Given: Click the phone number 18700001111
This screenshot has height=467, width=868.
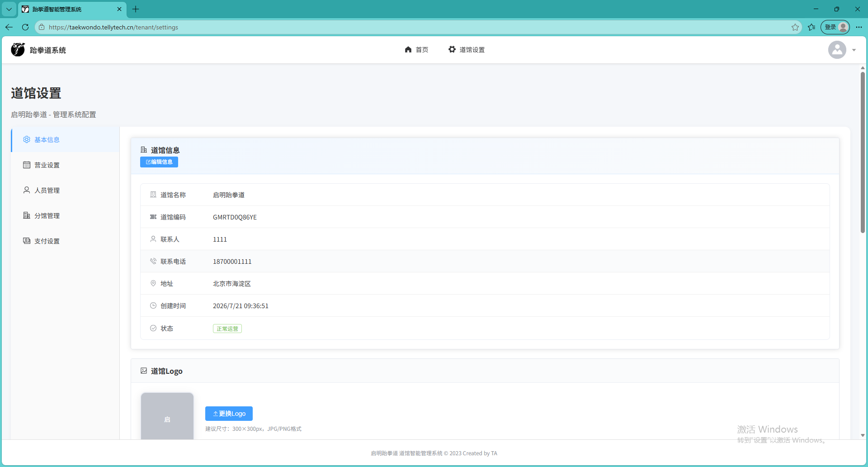Looking at the screenshot, I should click(x=232, y=262).
